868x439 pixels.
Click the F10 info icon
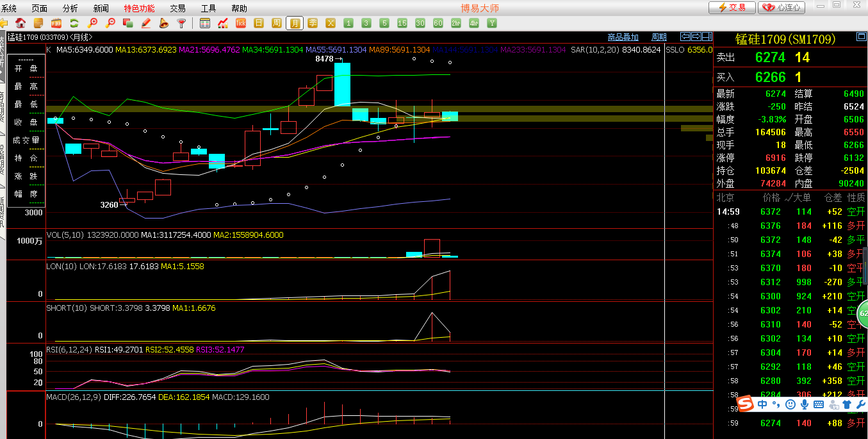pos(56,23)
